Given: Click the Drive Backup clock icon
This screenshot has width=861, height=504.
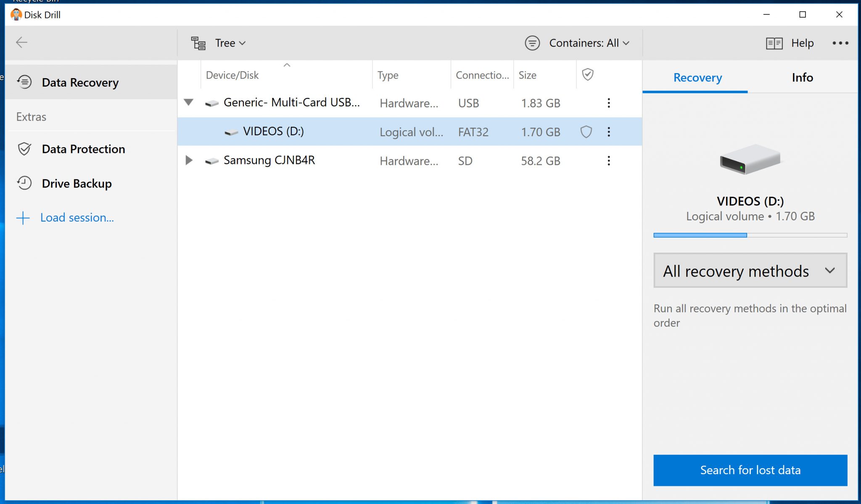Looking at the screenshot, I should click(x=24, y=183).
